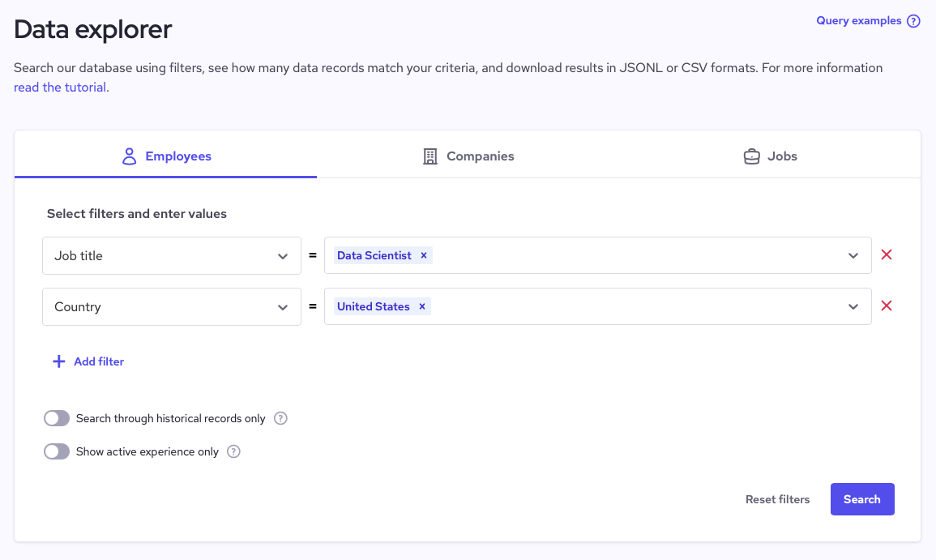This screenshot has height=560, width=936.
Task: Select the Employees tab
Action: 166,156
